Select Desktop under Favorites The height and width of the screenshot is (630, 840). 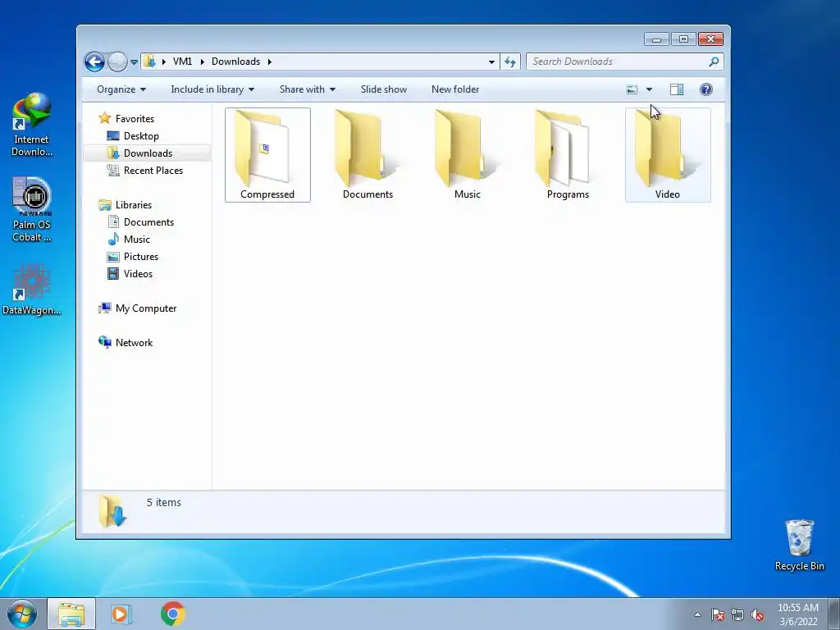141,136
